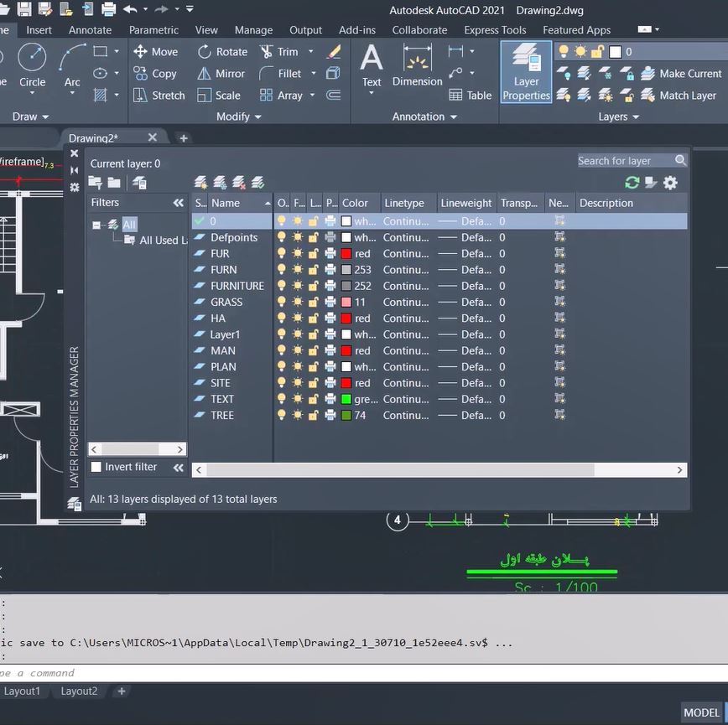
Task: Click the Erase tool icon
Action: click(x=333, y=51)
